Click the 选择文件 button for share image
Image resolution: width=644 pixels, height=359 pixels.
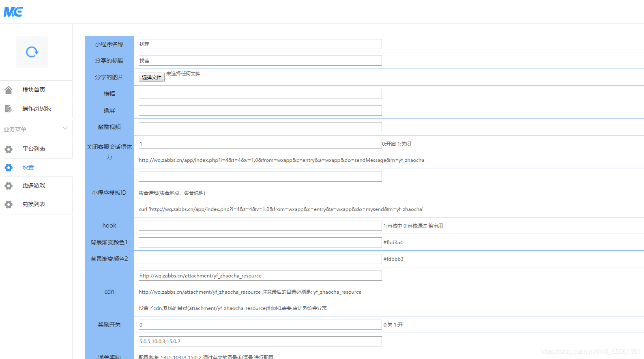(x=152, y=77)
